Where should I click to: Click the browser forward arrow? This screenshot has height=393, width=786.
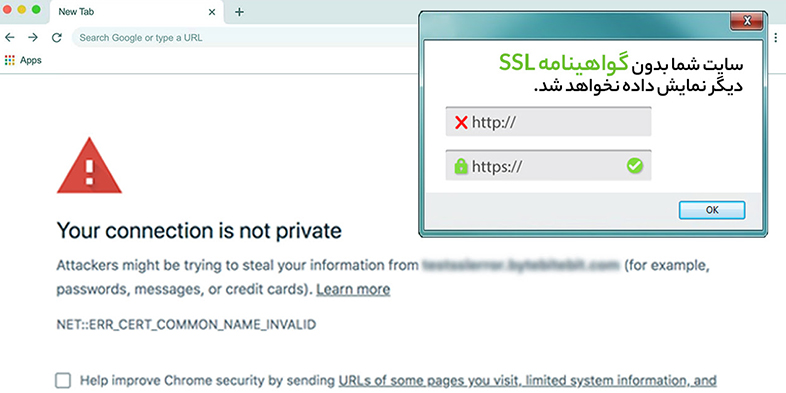coord(33,38)
